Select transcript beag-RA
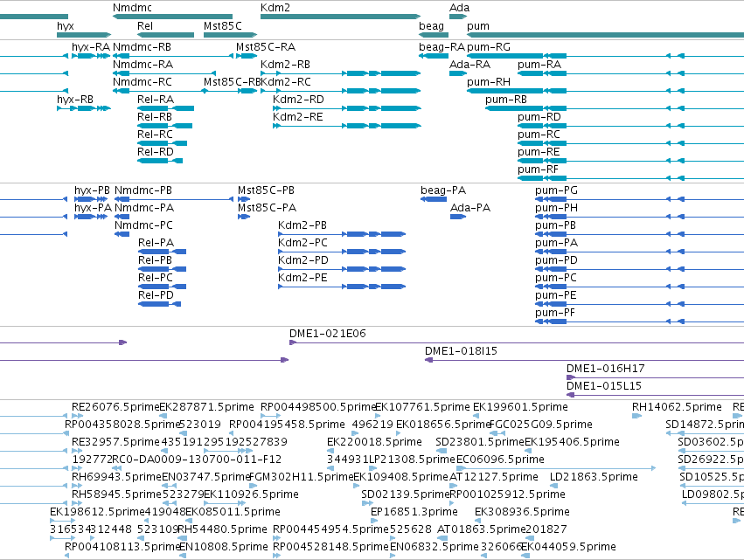The height and width of the screenshot is (560, 744). point(442,47)
